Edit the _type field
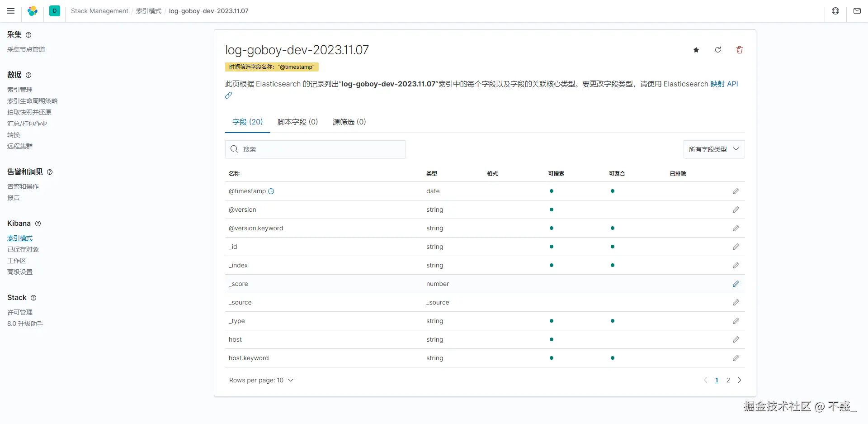Screen dimensions: 868x424 (736, 321)
